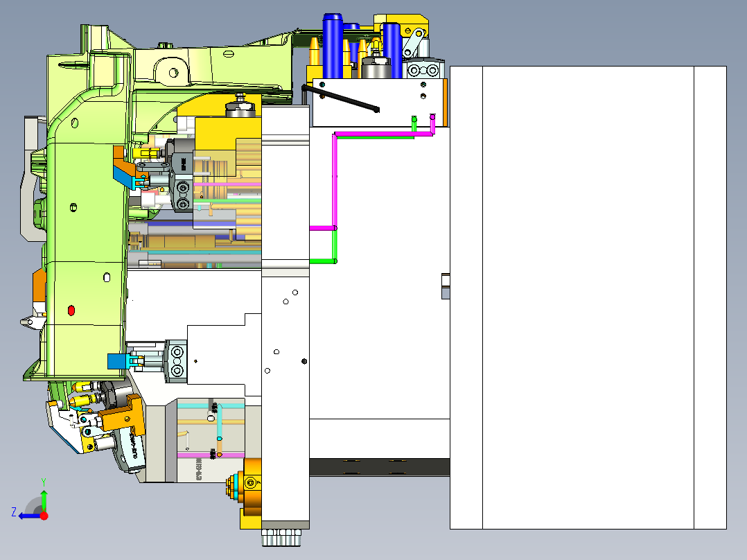Select the blue square block at lower left

tap(117, 361)
